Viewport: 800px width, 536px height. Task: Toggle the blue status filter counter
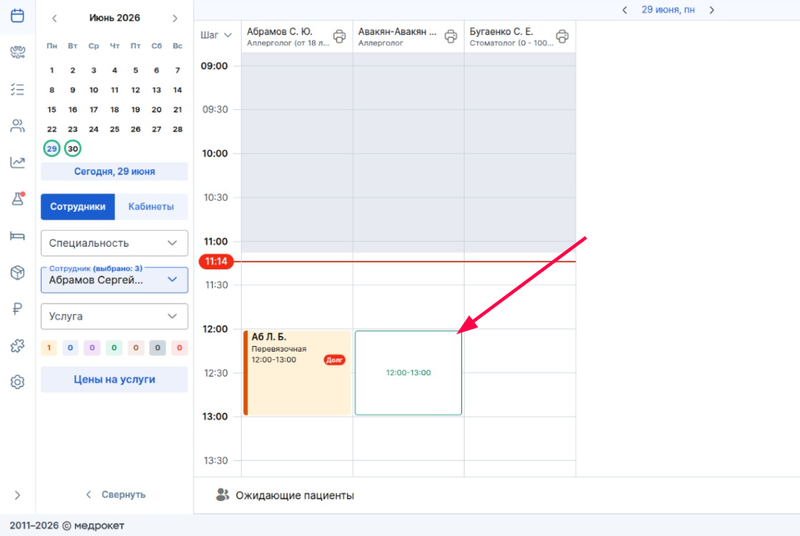click(70, 348)
